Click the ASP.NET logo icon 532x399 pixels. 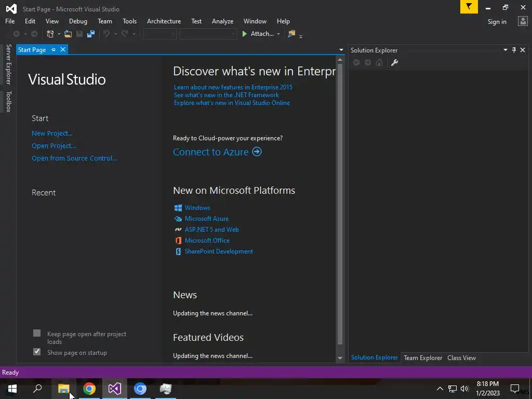(178, 230)
